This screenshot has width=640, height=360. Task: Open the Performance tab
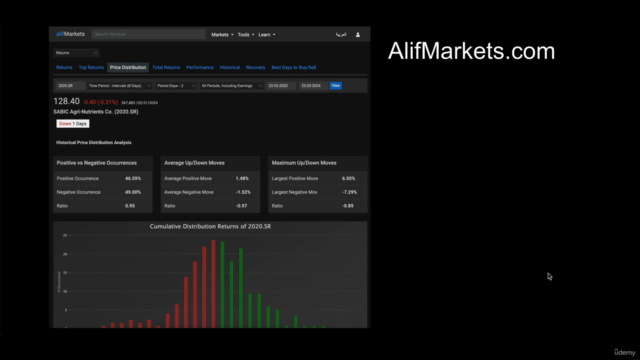coord(200,67)
